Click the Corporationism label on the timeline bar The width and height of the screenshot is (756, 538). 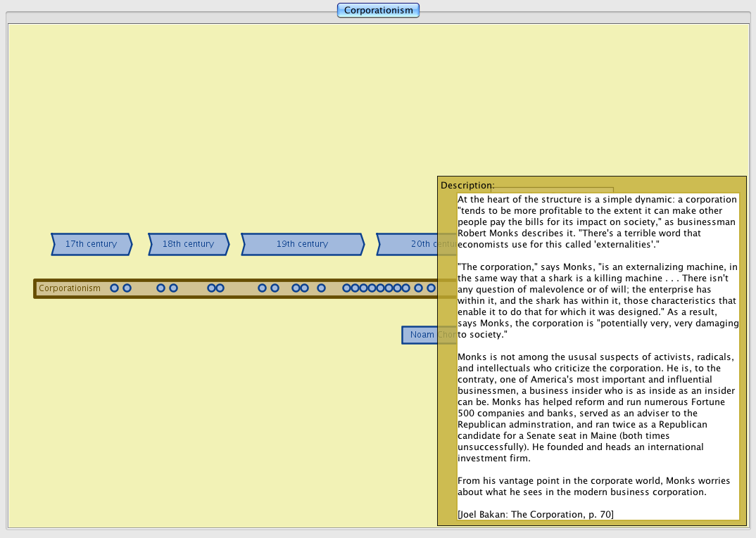click(x=70, y=288)
